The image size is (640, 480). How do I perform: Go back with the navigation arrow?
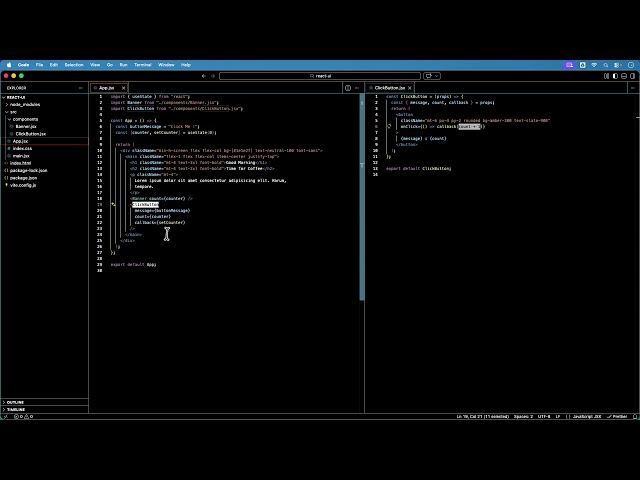tap(204, 76)
